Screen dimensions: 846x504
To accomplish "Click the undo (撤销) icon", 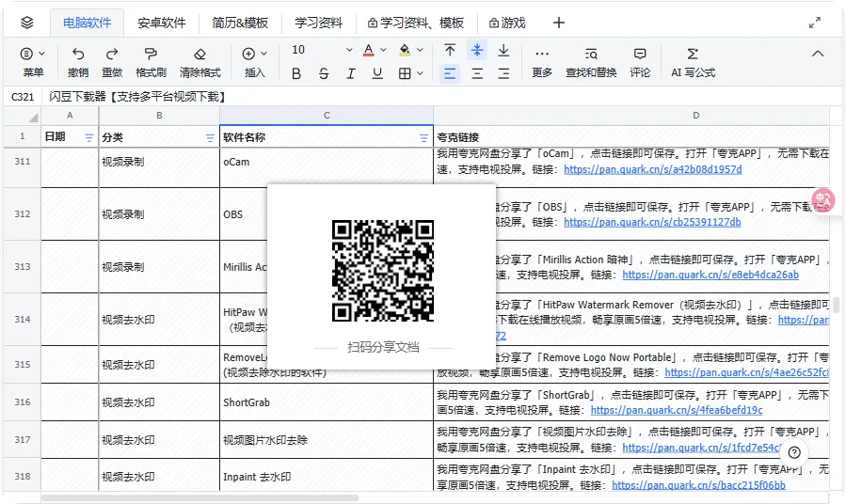I will click(x=78, y=54).
